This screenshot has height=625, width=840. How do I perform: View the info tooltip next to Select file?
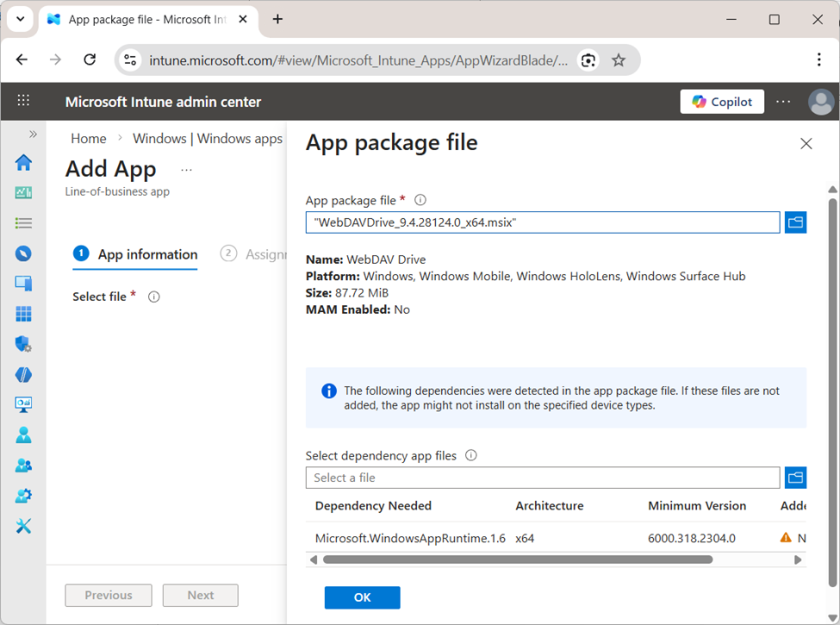pos(152,297)
